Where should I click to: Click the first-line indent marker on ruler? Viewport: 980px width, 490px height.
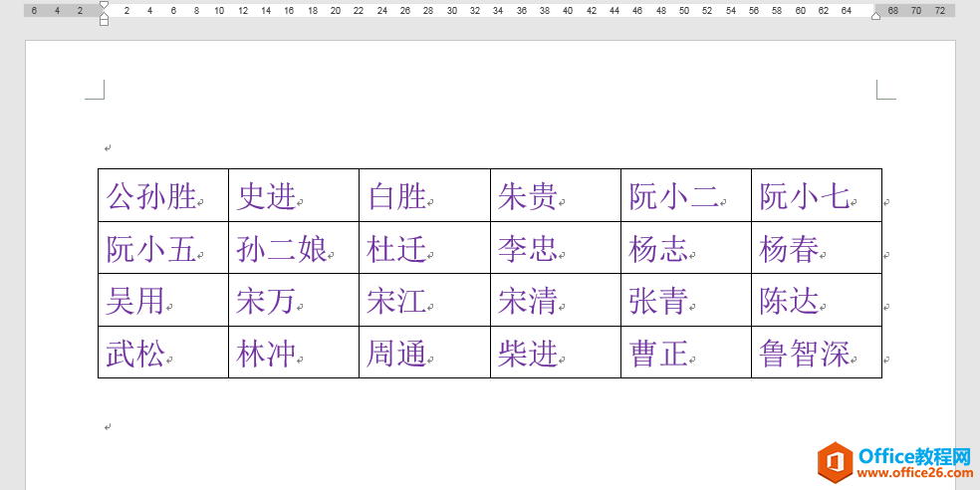coord(104,5)
